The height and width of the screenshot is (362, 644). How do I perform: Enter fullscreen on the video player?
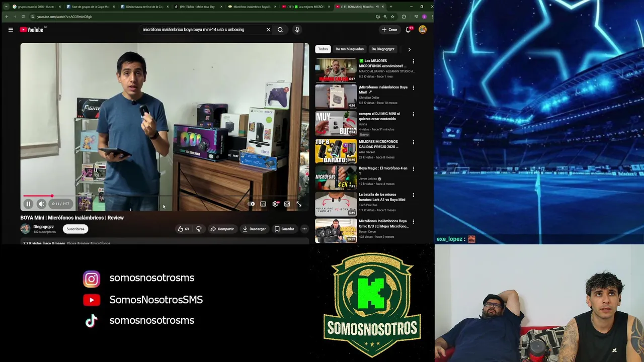(x=299, y=204)
